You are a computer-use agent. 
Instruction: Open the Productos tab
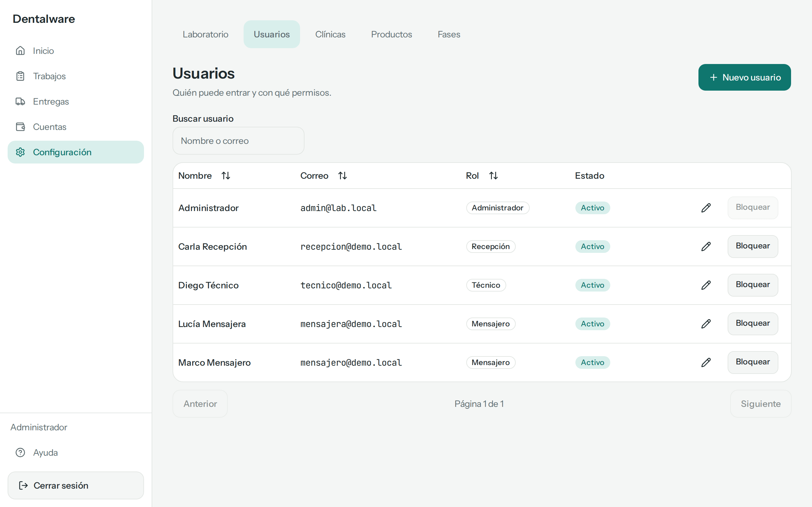pos(391,34)
